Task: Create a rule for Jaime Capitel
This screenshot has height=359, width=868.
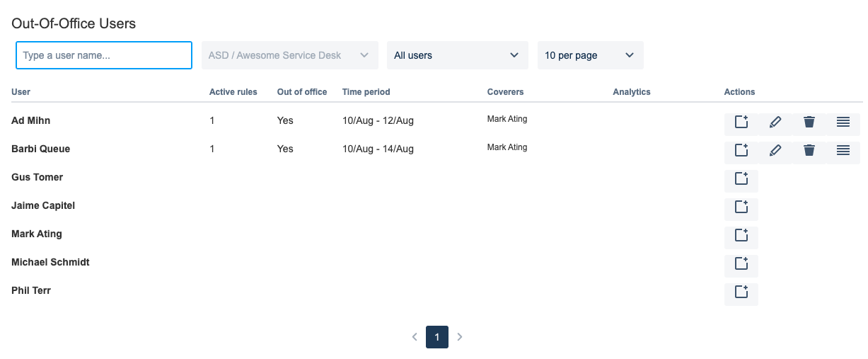Action: pyautogui.click(x=741, y=207)
